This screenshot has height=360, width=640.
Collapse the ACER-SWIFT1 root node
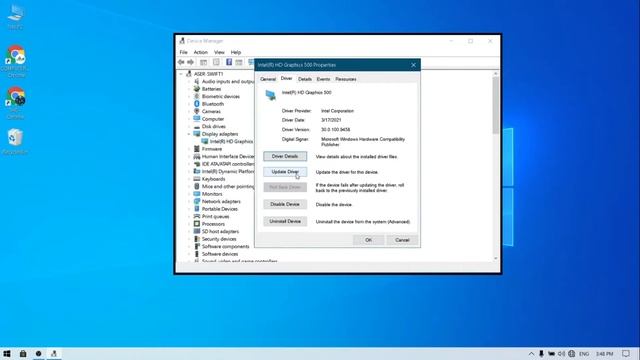tap(181, 74)
